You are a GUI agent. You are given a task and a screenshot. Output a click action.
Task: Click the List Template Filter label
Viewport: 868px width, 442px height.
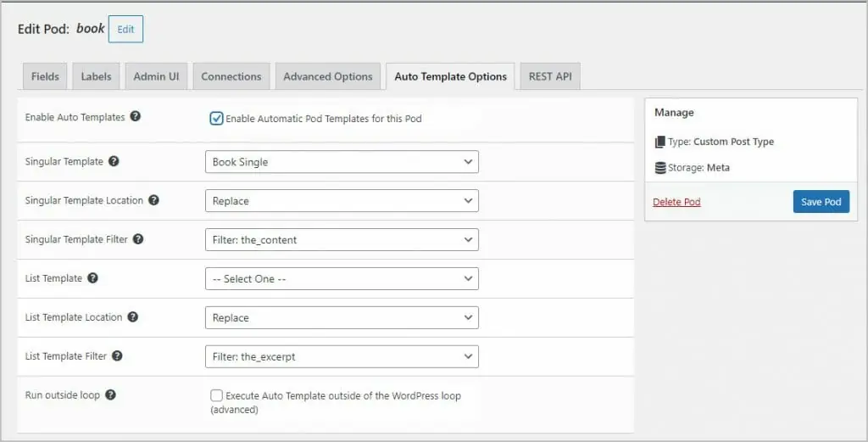click(66, 356)
